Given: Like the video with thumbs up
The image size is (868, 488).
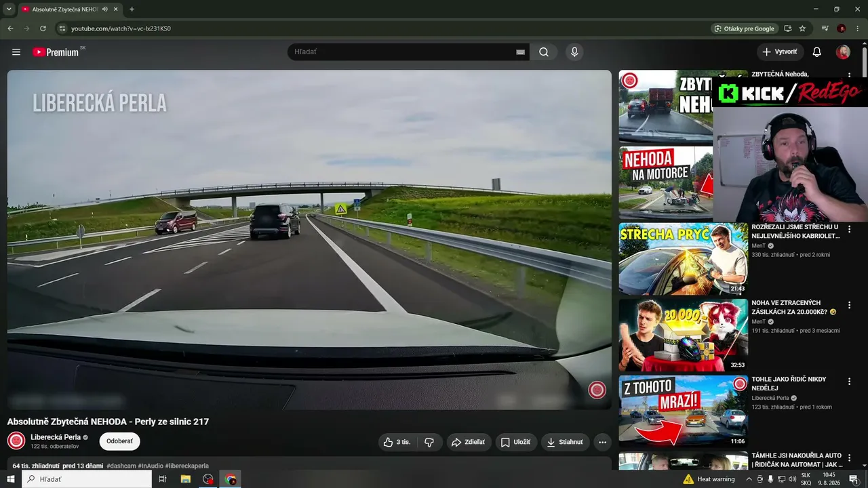Looking at the screenshot, I should coord(397,442).
